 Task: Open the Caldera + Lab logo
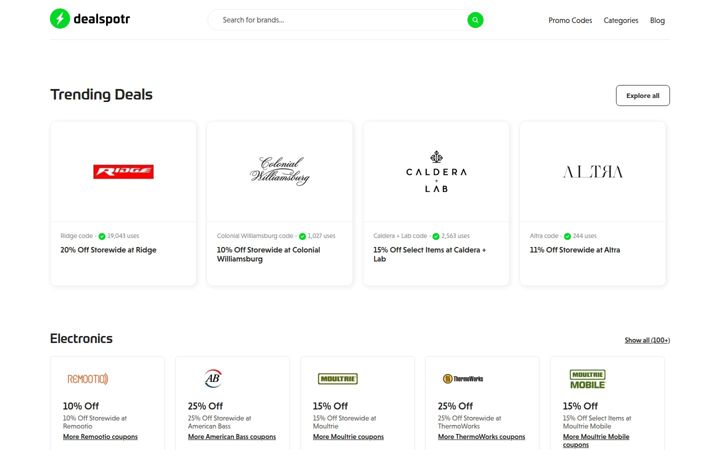pos(436,172)
